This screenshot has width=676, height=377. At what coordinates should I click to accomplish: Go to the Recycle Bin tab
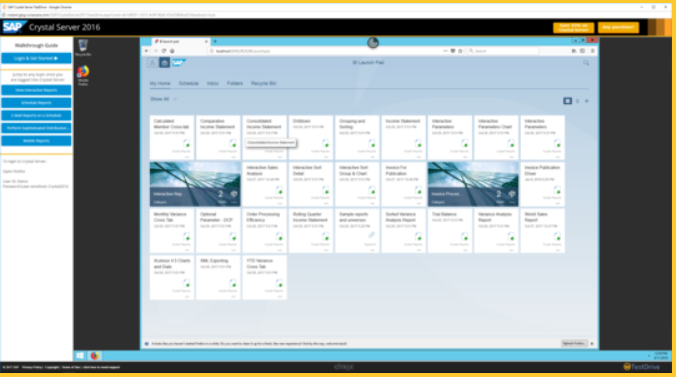(x=263, y=83)
